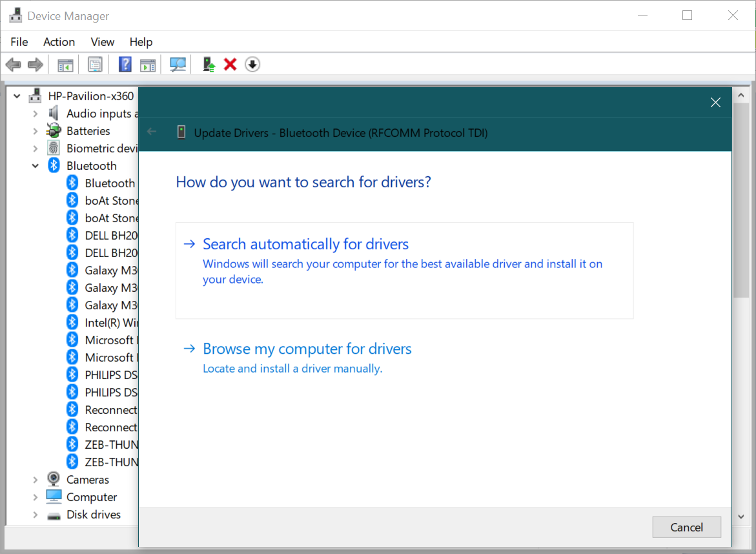Viewport: 756px width, 554px height.
Task: Expand the Cameras category
Action: click(x=36, y=479)
